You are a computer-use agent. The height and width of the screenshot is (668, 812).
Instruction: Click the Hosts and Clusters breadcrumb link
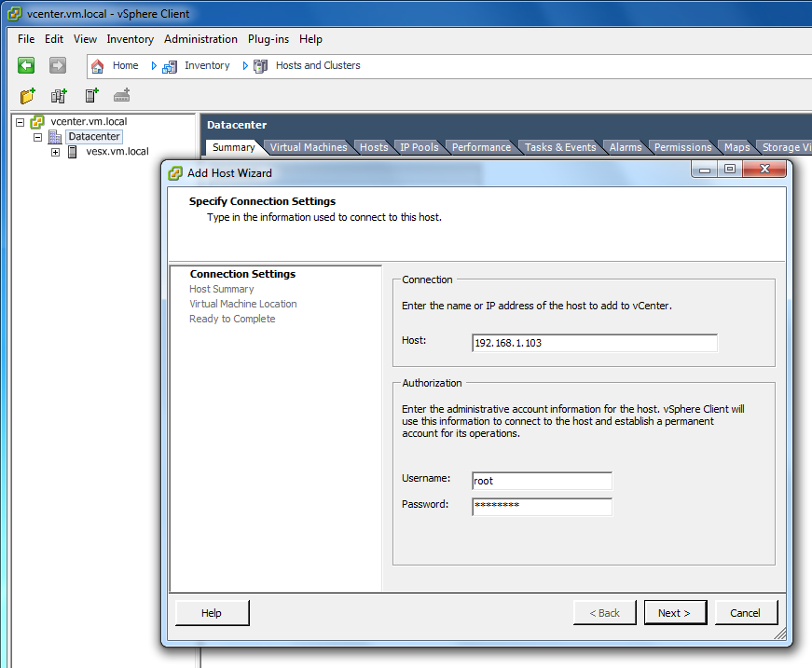[318, 66]
